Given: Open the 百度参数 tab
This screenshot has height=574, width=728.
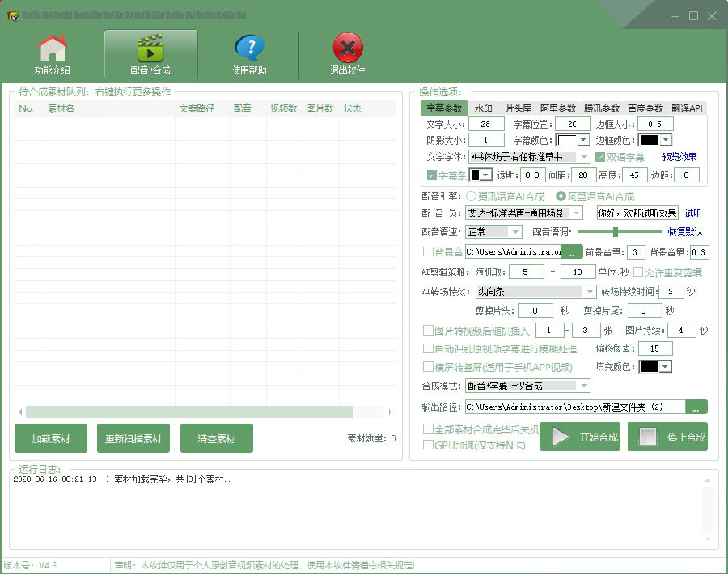Looking at the screenshot, I should [x=645, y=108].
